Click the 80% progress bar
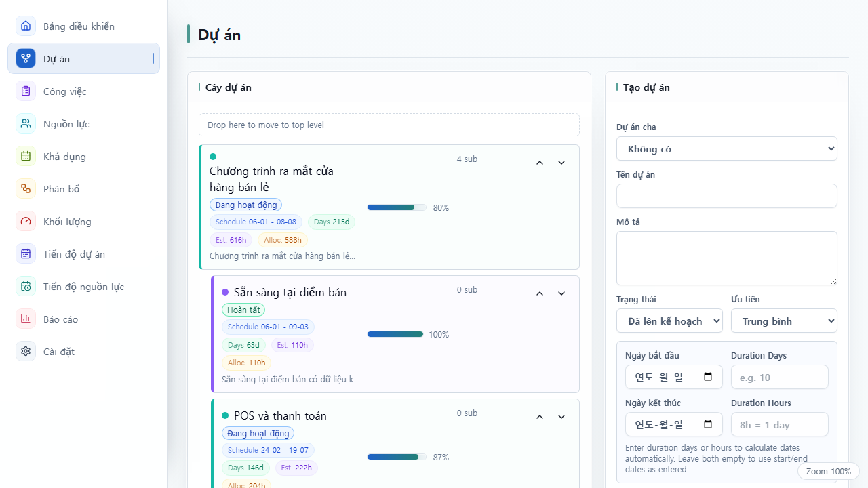The width and height of the screenshot is (868, 488). (x=397, y=207)
